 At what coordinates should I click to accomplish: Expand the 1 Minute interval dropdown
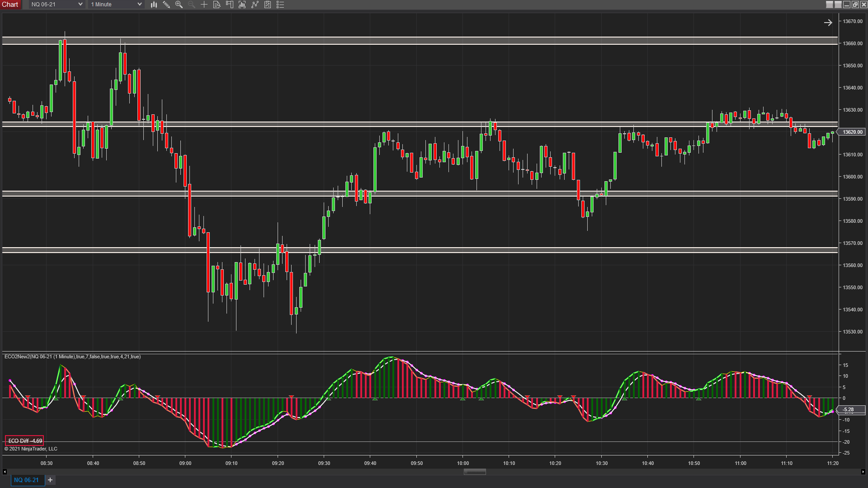tap(139, 5)
